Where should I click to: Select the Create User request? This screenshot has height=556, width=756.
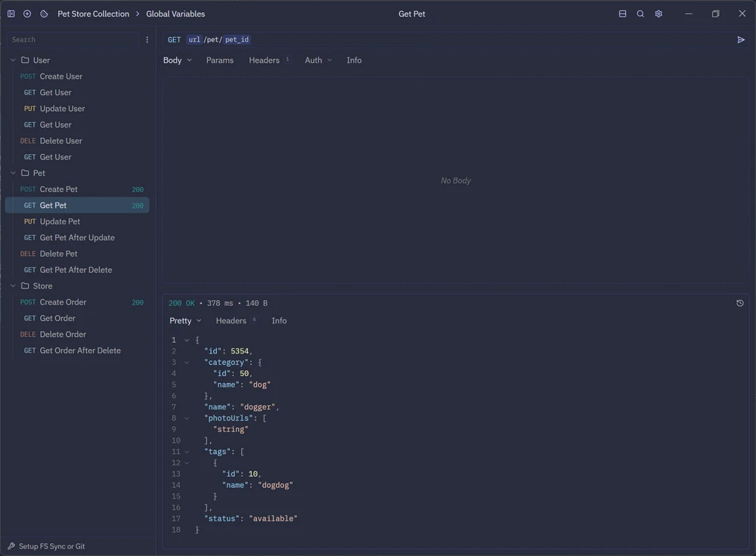point(77,76)
